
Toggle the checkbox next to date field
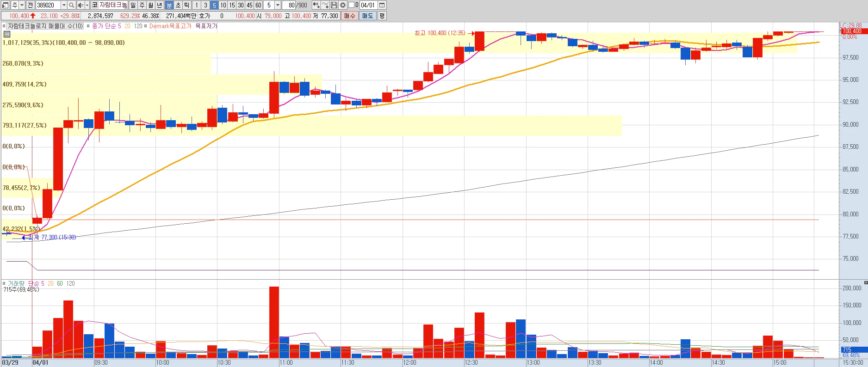[351, 5]
